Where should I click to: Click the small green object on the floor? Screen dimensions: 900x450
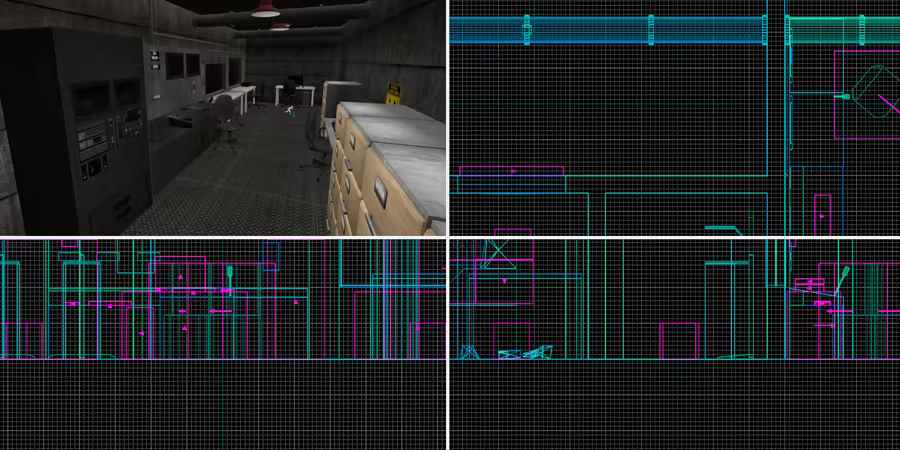[290, 111]
